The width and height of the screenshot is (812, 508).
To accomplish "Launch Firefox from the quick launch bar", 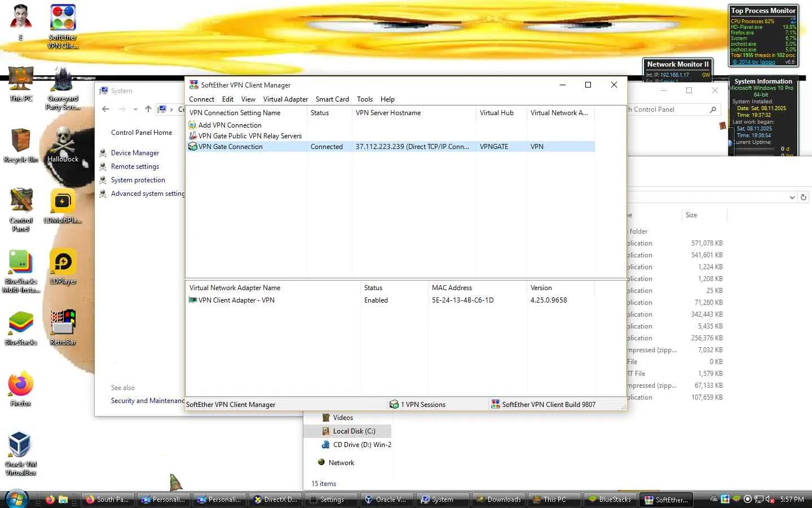I will (x=50, y=500).
